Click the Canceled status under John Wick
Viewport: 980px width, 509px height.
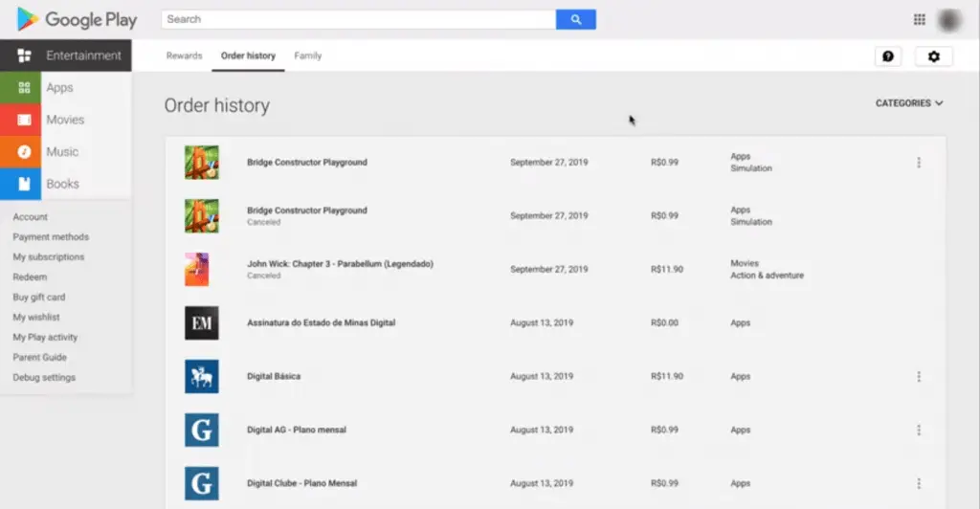click(264, 276)
